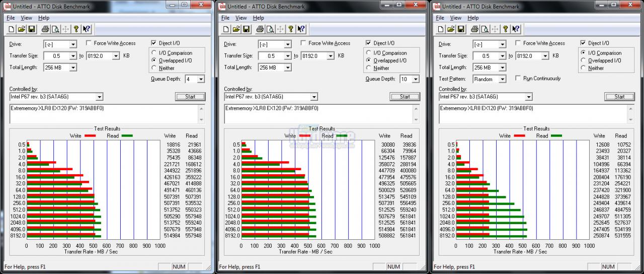The image size is (644, 274).
Task: Open 8192.0 transfer size dropdown in middle window
Action: [x=331, y=56]
